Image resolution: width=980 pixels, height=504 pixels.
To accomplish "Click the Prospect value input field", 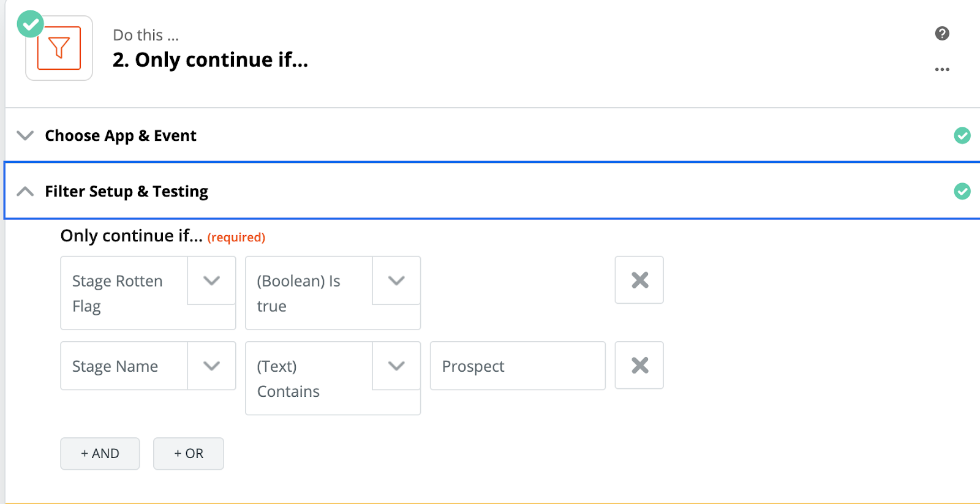I will (518, 366).
